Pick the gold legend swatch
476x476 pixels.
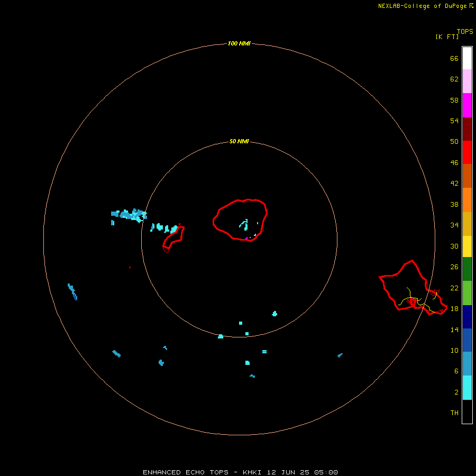point(467,224)
